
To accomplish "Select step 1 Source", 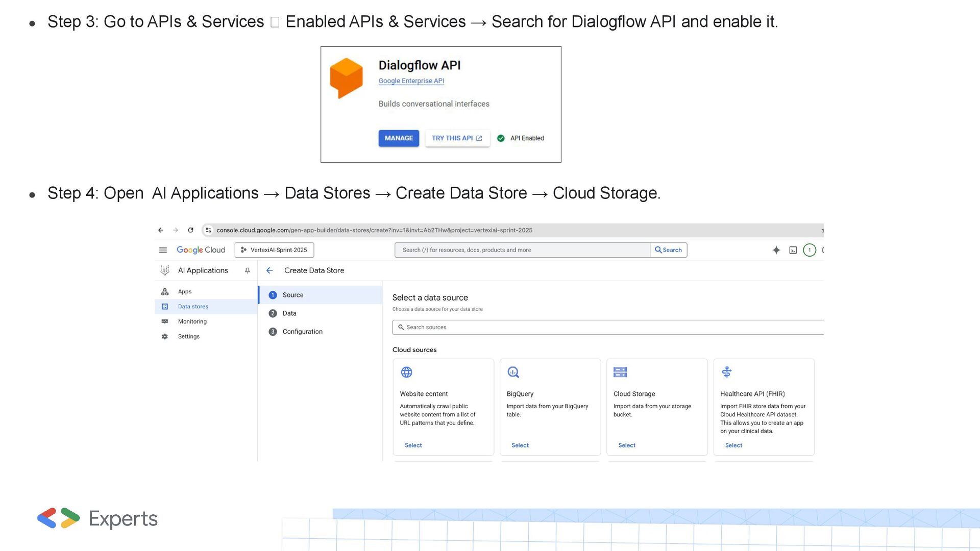I will click(321, 295).
